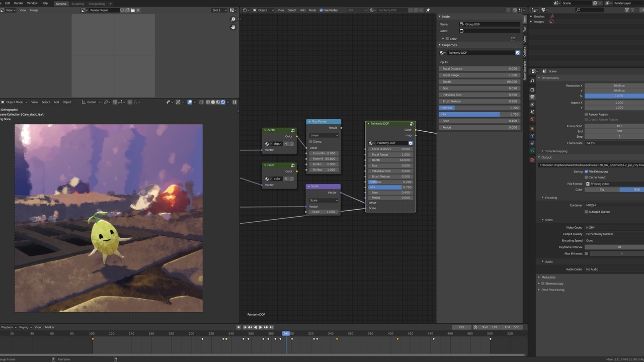Adjust the Mix slider in the Properties panel
This screenshot has width=644, height=362.
point(479,114)
